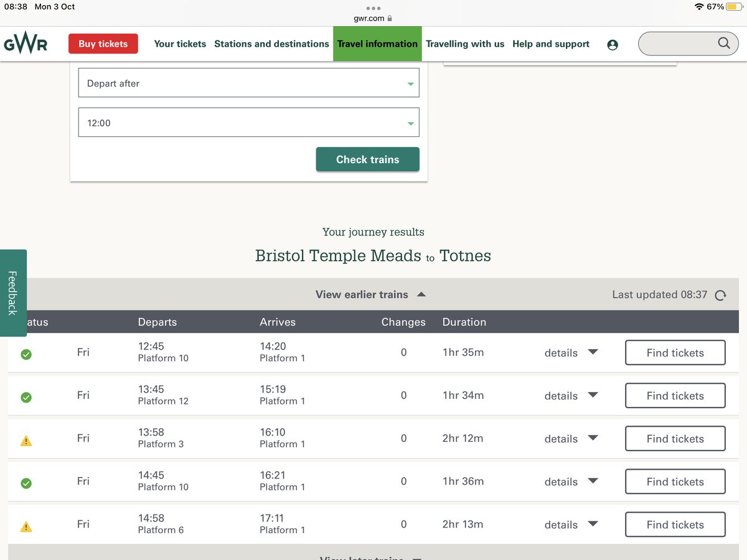Open the 12:00 time dropdown

point(249,123)
